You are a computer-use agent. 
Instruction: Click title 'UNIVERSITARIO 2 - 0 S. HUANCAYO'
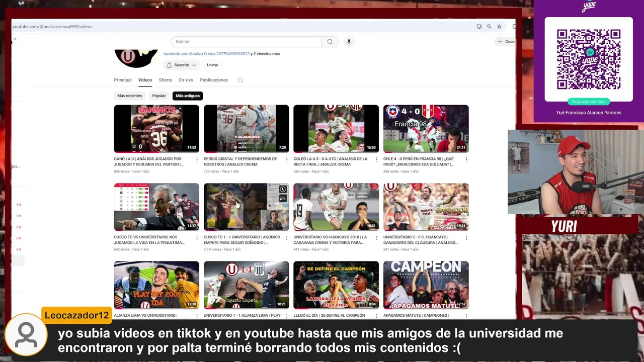pyautogui.click(x=421, y=240)
